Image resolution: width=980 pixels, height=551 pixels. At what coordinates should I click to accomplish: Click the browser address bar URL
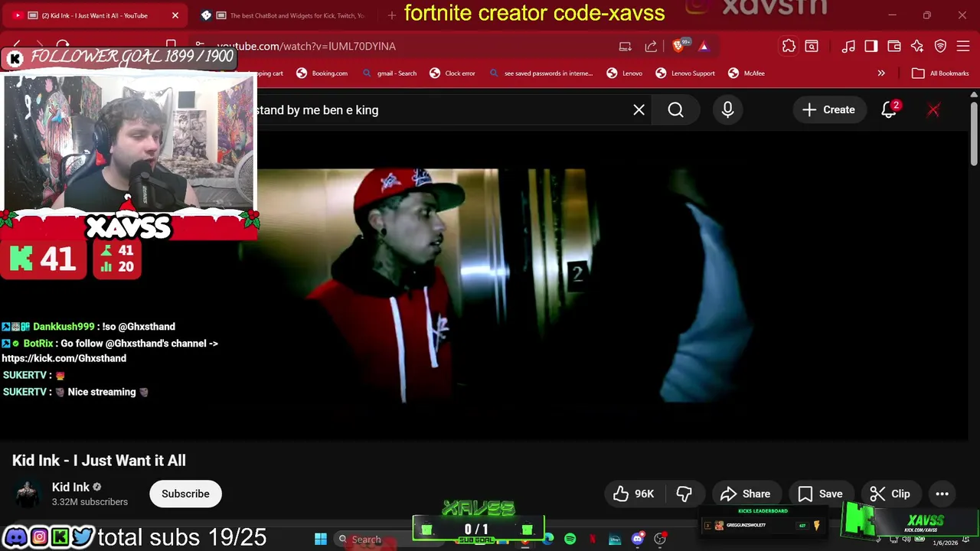(x=306, y=47)
